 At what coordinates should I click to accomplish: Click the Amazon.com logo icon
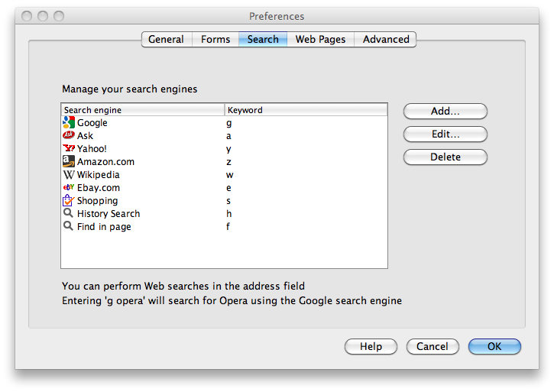(x=69, y=161)
